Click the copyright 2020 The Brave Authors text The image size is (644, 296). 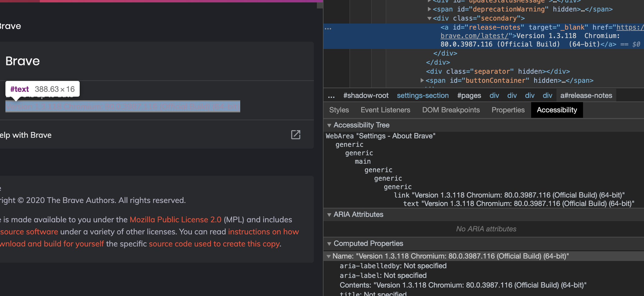(x=93, y=200)
